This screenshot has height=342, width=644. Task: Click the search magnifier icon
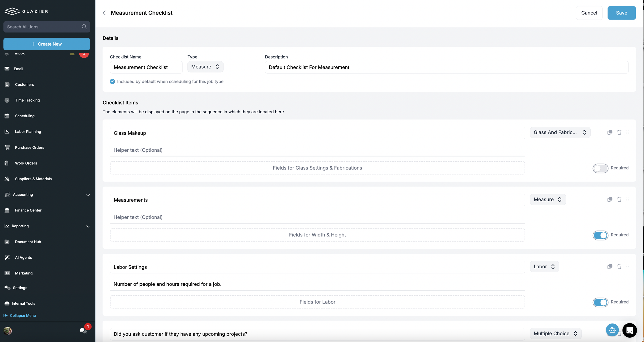pos(84,27)
